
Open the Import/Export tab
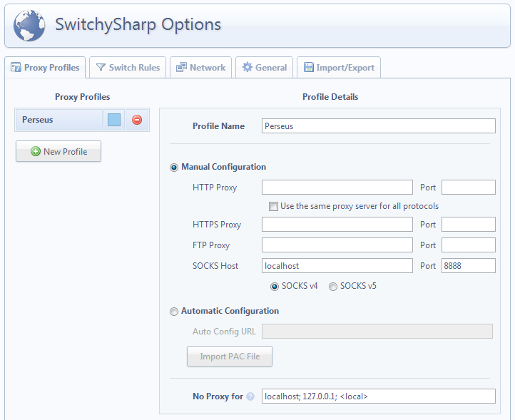339,68
